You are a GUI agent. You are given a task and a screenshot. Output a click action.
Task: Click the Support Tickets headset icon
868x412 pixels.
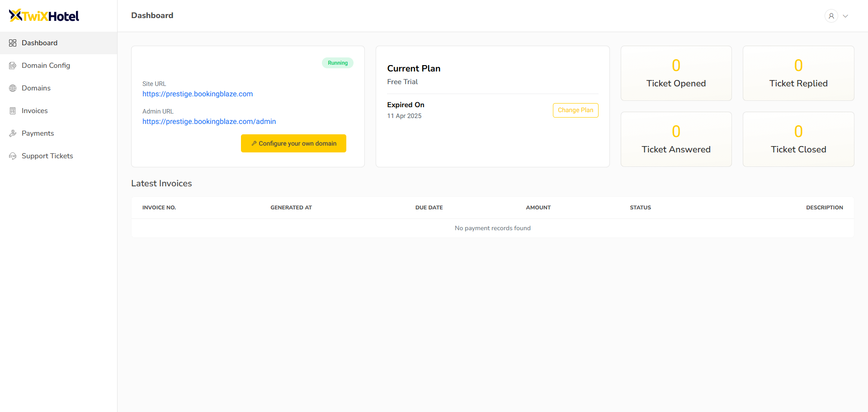pyautogui.click(x=13, y=156)
